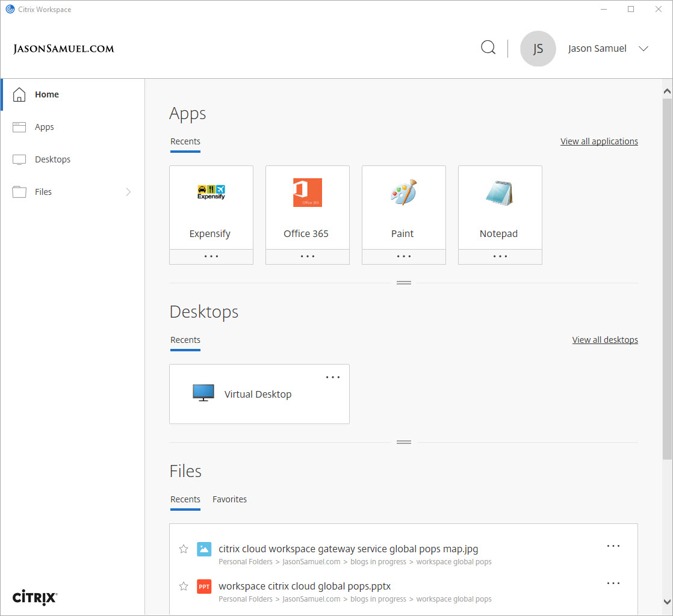The image size is (673, 616).
Task: Star the workspace citrix cloud global pops.pptx
Action: (x=184, y=586)
